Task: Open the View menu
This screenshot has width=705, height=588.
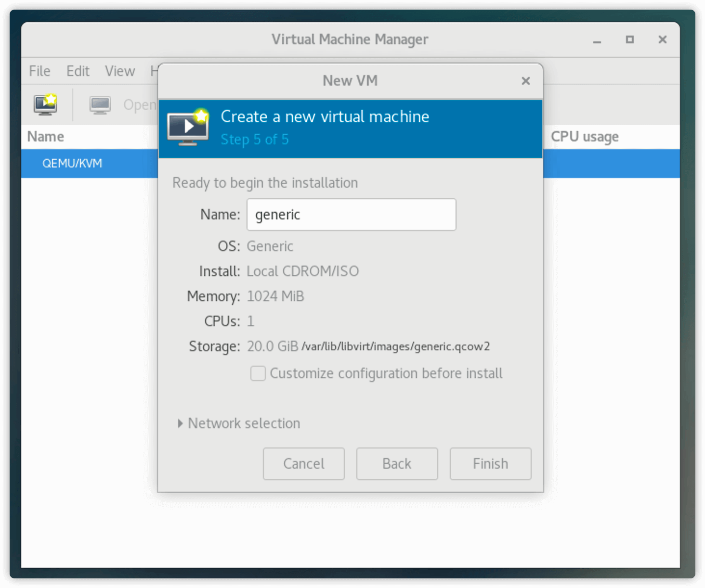Action: [x=120, y=71]
